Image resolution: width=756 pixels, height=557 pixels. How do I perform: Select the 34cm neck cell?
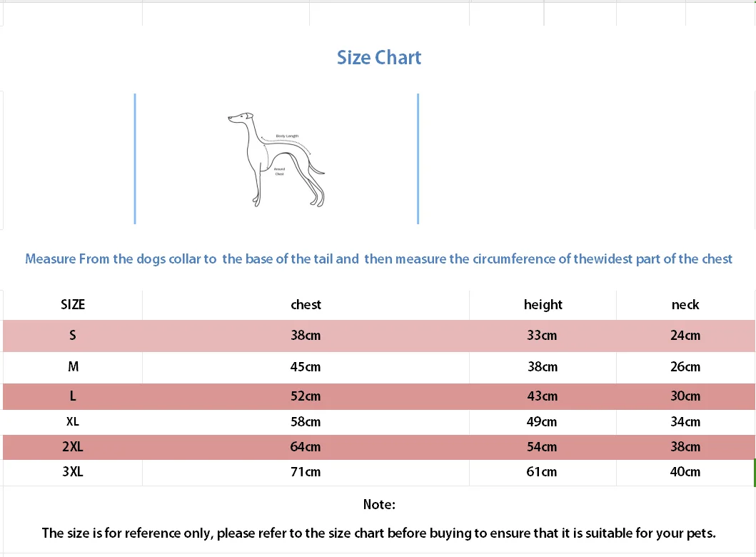(x=685, y=422)
